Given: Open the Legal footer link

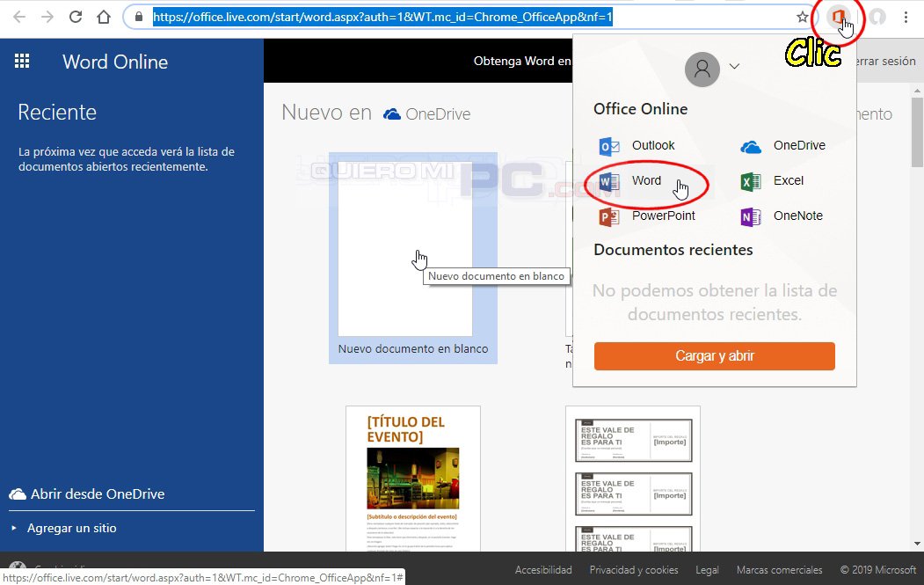Looking at the screenshot, I should pos(707,570).
